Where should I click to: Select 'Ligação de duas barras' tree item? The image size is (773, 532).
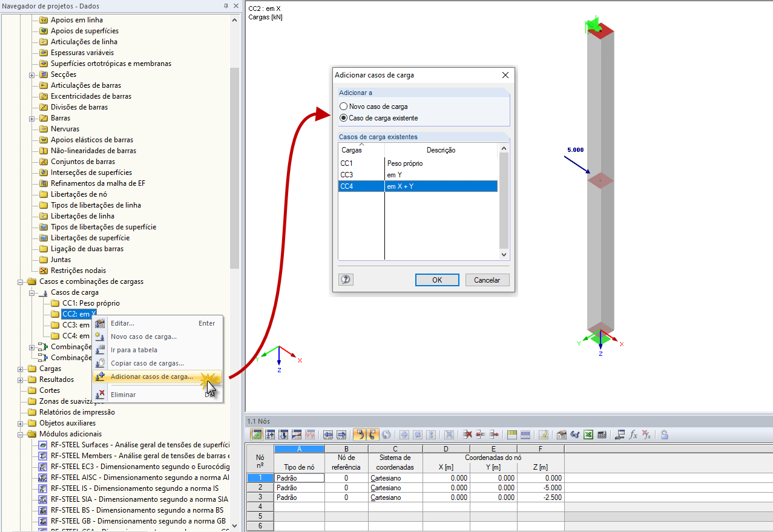(x=87, y=249)
